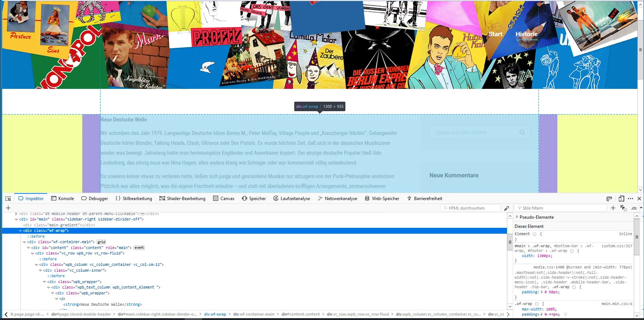Open the ruler measurement tool

[609, 199]
